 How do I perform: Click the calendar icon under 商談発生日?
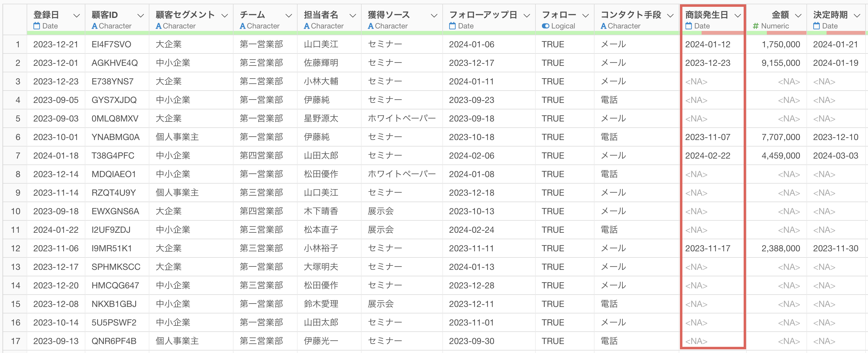pyautogui.click(x=689, y=26)
